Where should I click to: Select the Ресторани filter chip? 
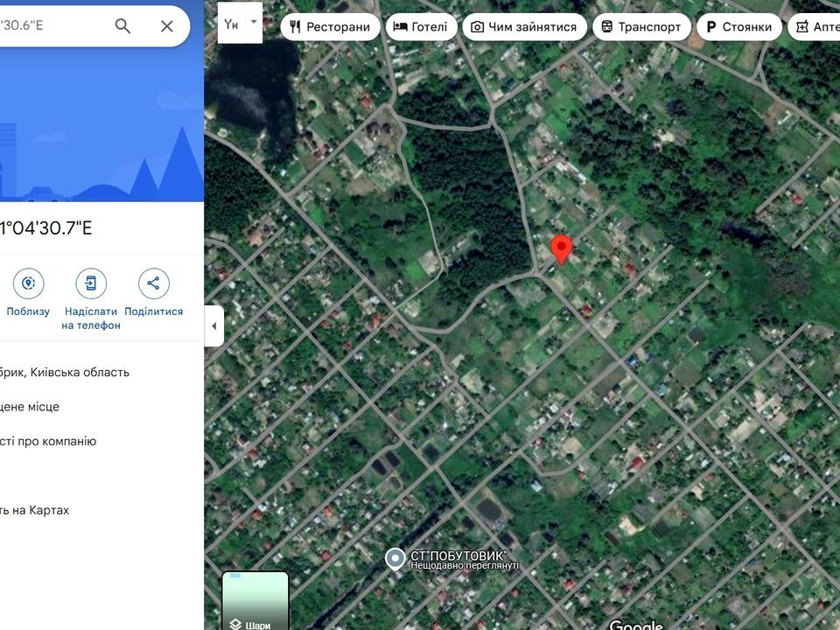click(330, 27)
